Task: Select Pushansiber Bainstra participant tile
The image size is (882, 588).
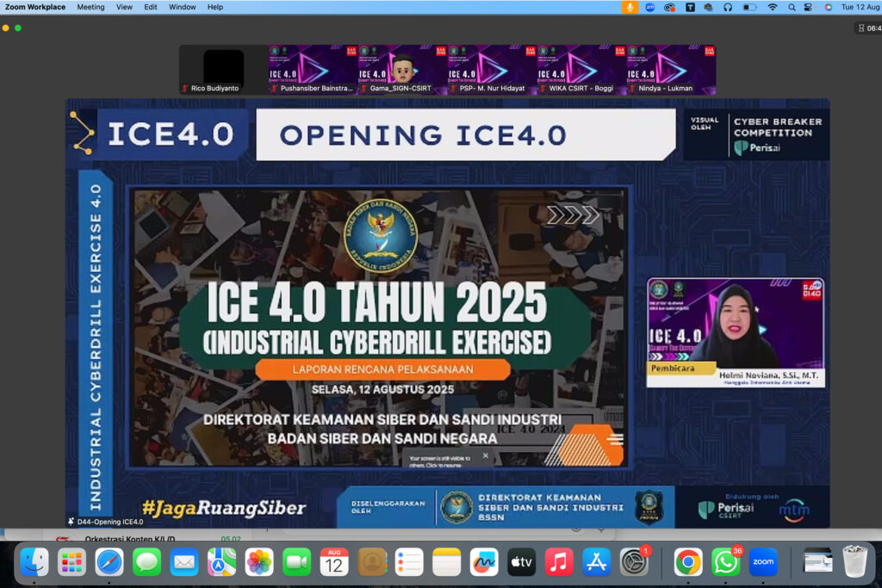Action: 313,70
